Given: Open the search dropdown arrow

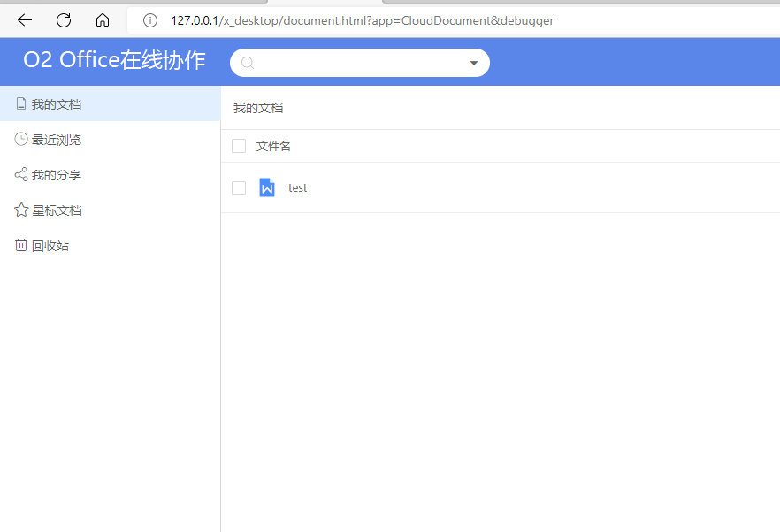Looking at the screenshot, I should tap(474, 63).
